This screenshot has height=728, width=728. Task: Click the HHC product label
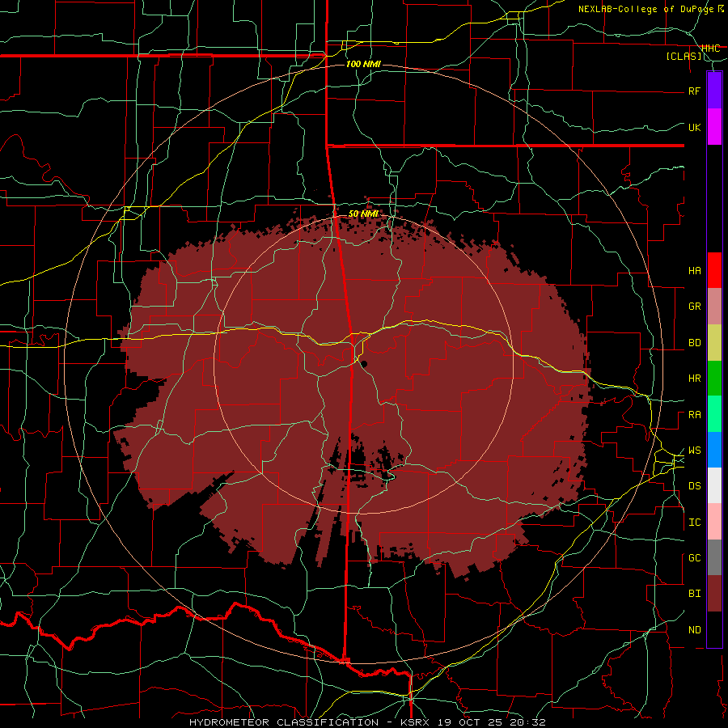(x=710, y=49)
